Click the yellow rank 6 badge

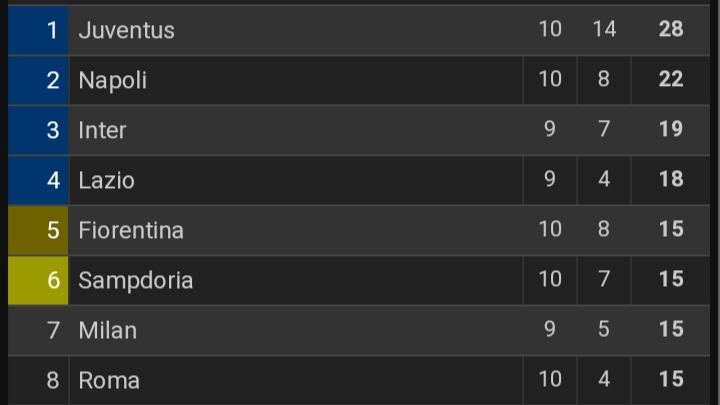coord(39,280)
